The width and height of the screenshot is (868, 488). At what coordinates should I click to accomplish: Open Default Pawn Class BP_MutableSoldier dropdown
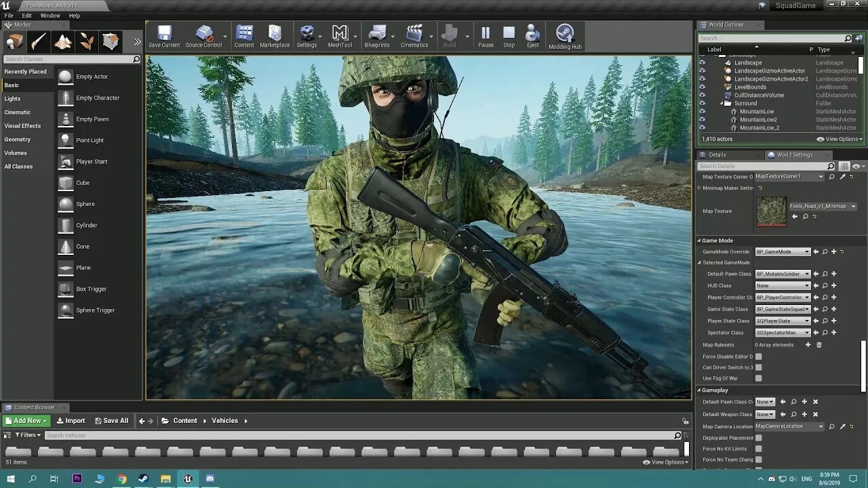[x=783, y=274]
